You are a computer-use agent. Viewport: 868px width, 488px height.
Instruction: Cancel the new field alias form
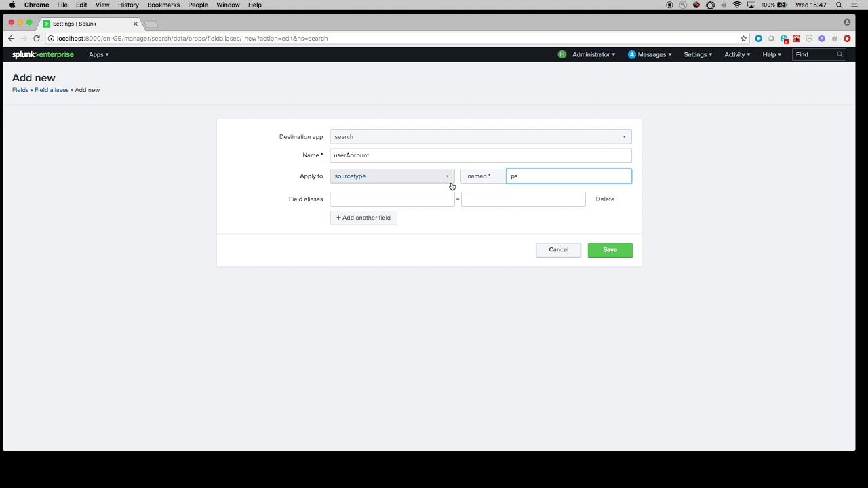559,250
